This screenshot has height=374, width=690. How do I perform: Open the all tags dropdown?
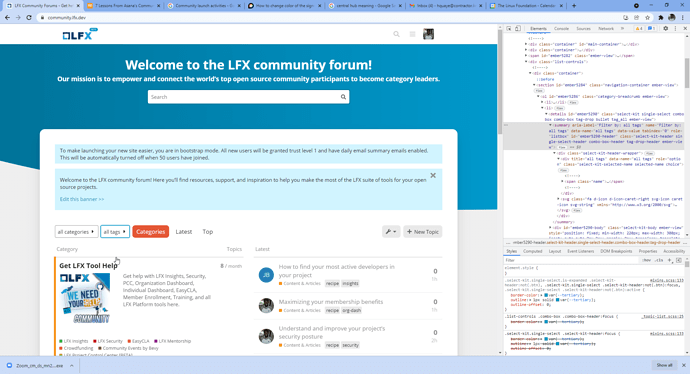[115, 231]
